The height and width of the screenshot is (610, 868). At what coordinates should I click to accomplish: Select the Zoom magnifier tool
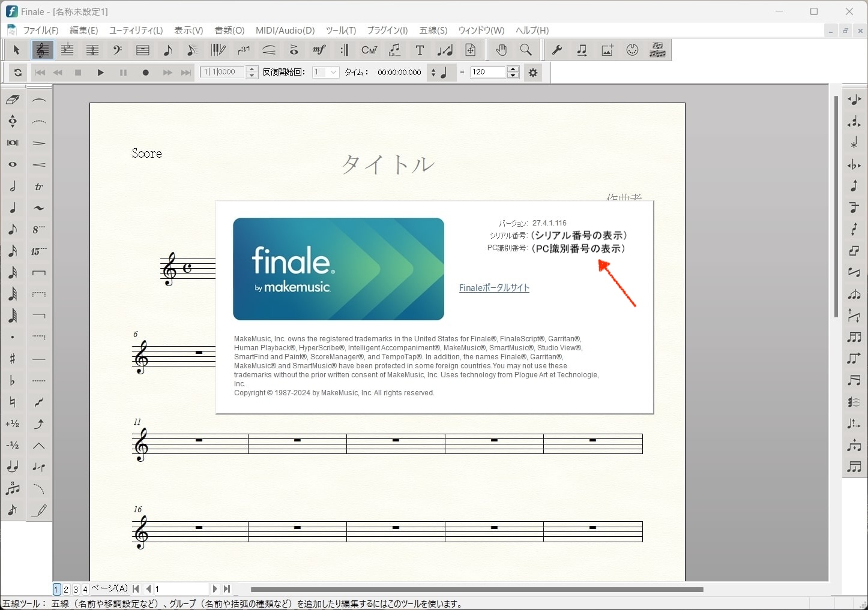point(526,50)
